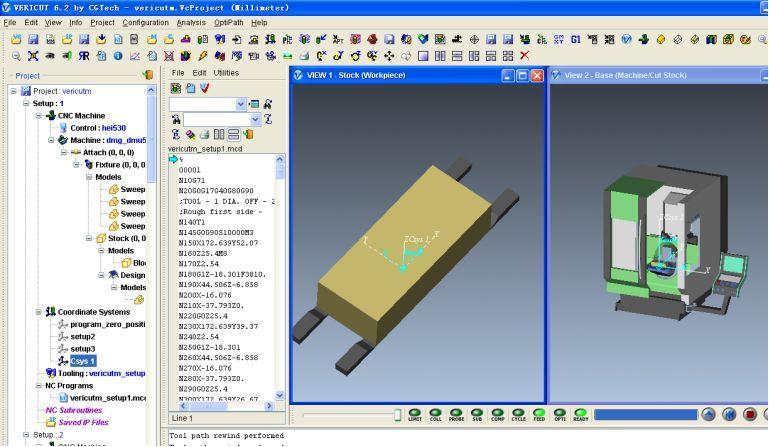Image resolution: width=769 pixels, height=447 pixels.
Task: Expand the Setup : 2 tree node
Action: pos(26,435)
